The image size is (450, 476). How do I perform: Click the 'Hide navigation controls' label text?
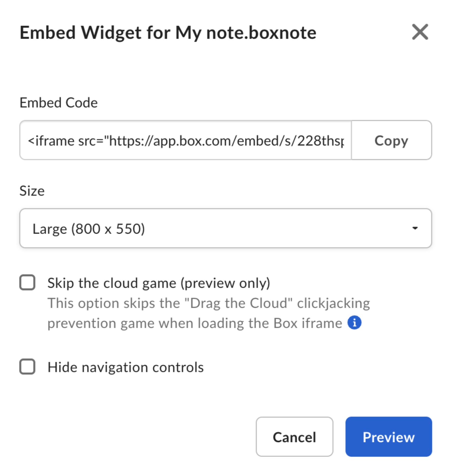coord(126,367)
